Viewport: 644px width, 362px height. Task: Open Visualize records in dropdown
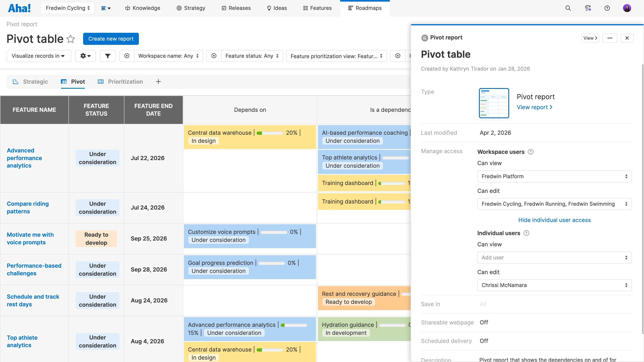tap(38, 56)
